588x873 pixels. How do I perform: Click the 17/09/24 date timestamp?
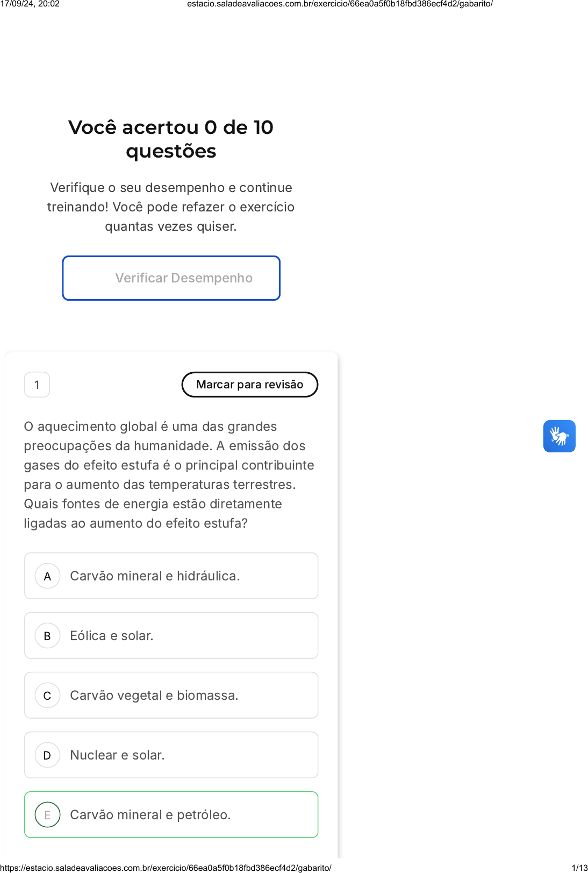[x=30, y=4]
